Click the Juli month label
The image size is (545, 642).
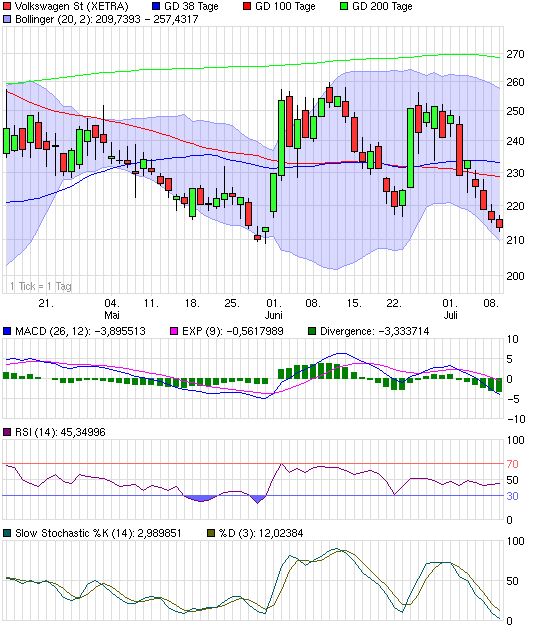tap(450, 315)
